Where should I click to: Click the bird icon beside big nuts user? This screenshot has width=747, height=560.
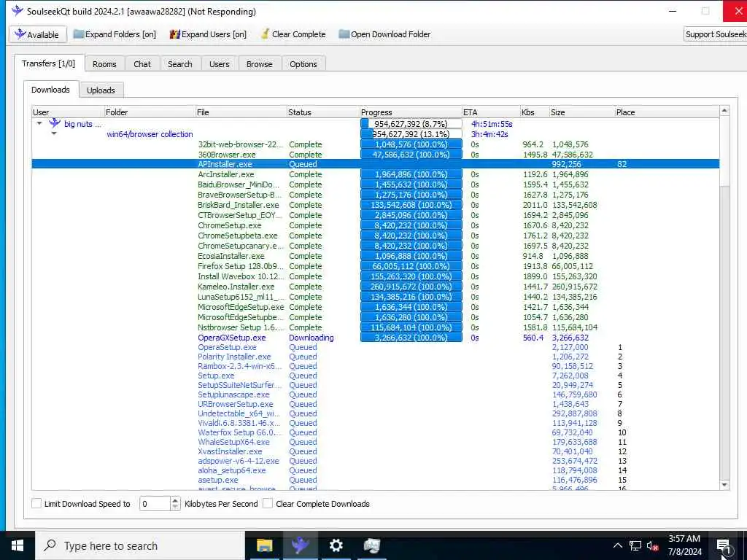pyautogui.click(x=55, y=123)
